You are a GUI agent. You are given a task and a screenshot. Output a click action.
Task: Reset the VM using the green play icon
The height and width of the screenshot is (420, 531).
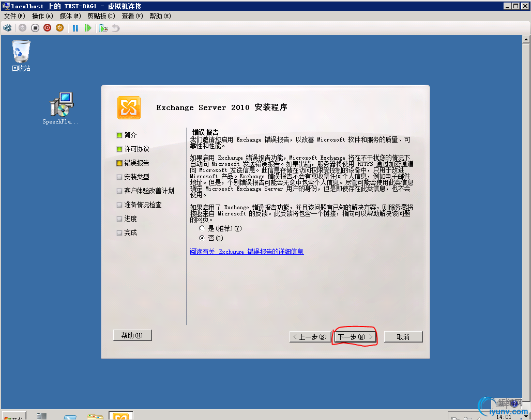(x=88, y=28)
